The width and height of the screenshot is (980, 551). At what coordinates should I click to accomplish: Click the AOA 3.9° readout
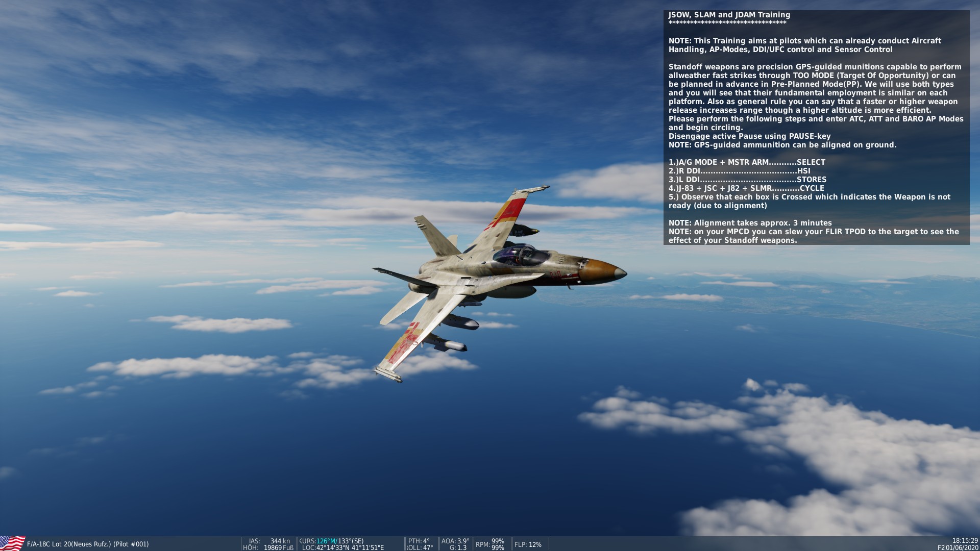[x=455, y=541]
